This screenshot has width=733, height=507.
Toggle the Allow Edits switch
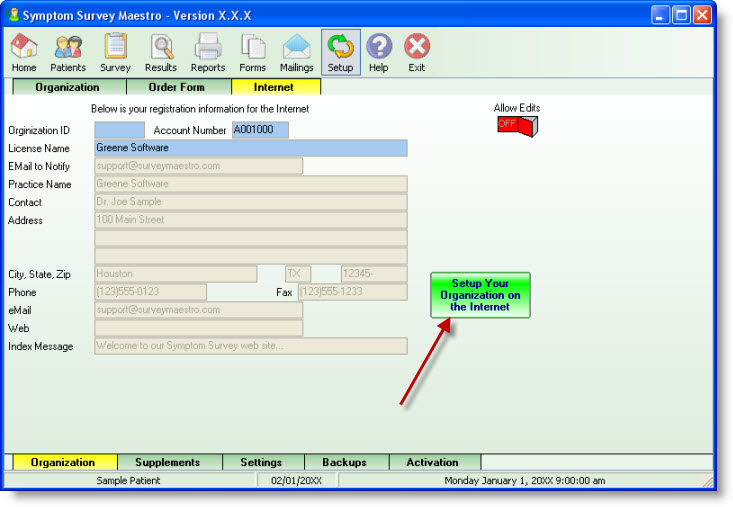click(x=517, y=126)
